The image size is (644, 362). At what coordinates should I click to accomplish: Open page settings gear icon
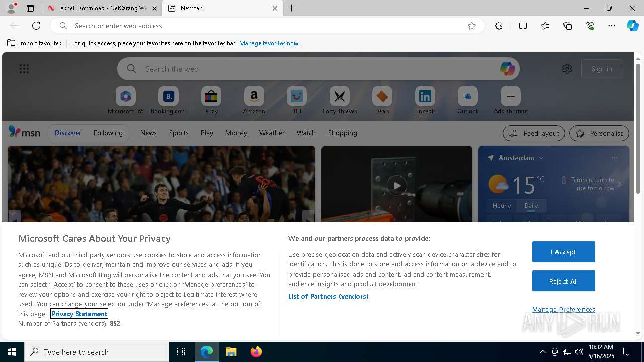tap(567, 69)
